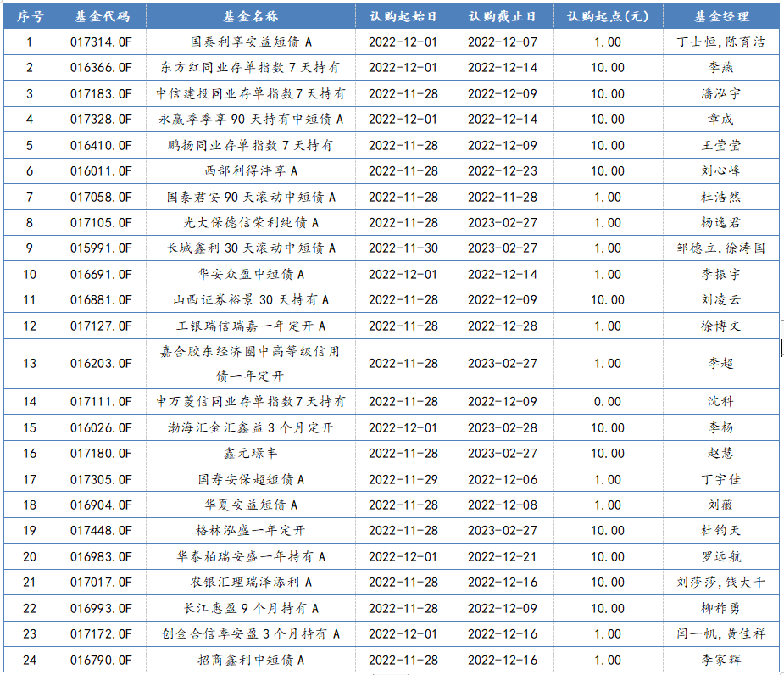Select fund name 嘉合胶东经济圈中高等级信用债一年定开
The width and height of the screenshot is (784, 675).
pyautogui.click(x=251, y=363)
